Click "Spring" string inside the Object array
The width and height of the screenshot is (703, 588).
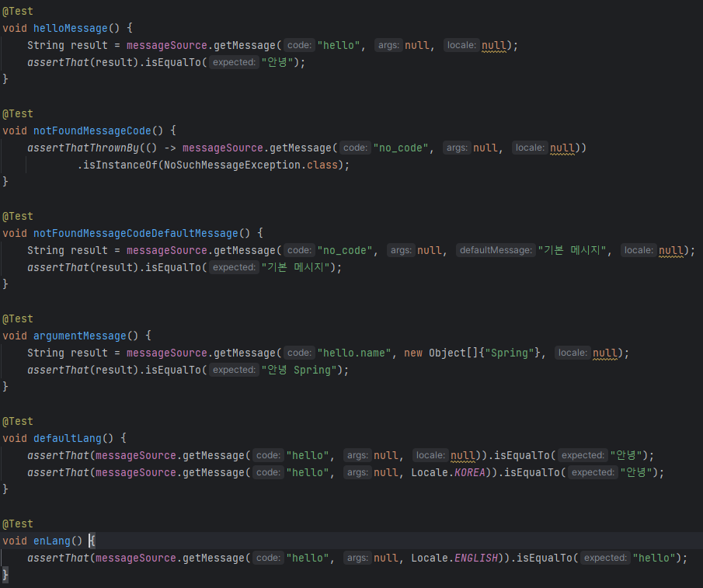(x=510, y=353)
